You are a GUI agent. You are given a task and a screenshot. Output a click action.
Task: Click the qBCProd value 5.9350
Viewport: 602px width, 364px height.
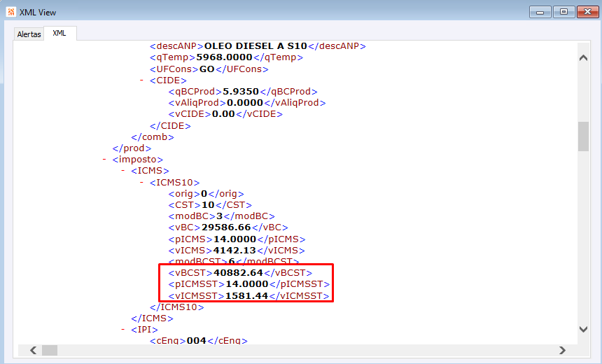click(x=241, y=92)
